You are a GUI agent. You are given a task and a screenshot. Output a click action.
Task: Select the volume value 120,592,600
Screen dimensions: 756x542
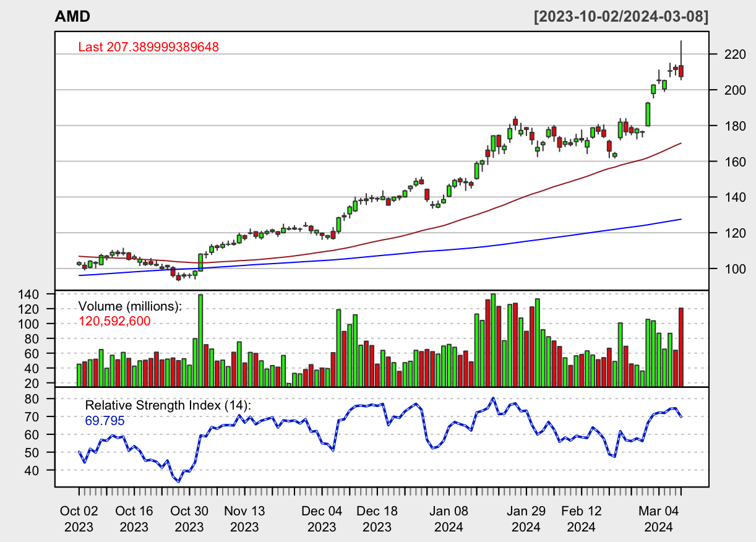(114, 321)
